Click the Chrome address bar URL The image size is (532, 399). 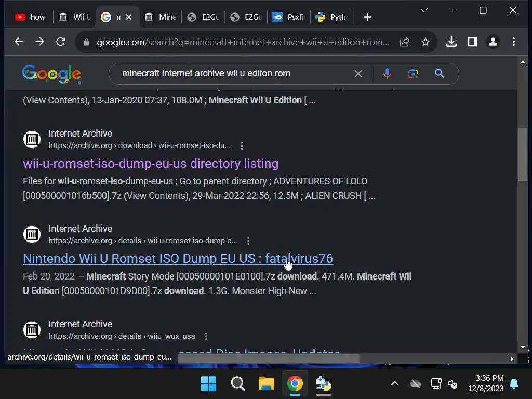coord(243,42)
